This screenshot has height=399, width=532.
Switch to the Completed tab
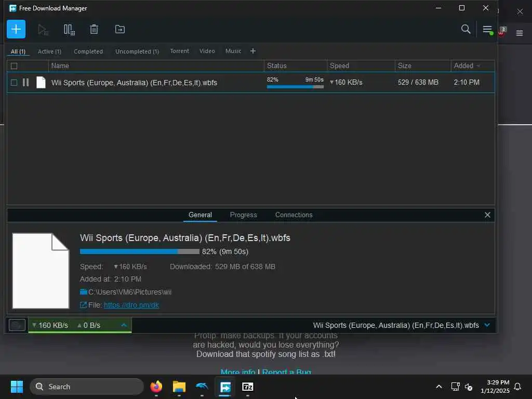pos(88,51)
